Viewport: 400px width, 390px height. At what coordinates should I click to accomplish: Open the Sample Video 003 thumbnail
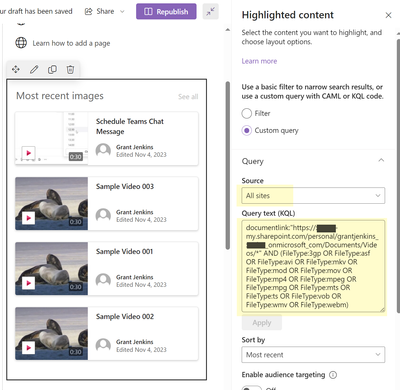pyautogui.click(x=51, y=203)
